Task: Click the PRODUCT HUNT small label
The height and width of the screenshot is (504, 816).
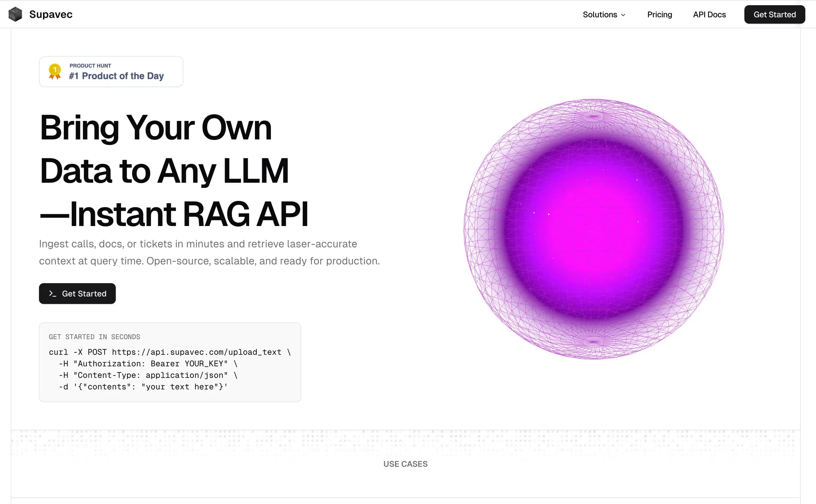Action: 90,66
